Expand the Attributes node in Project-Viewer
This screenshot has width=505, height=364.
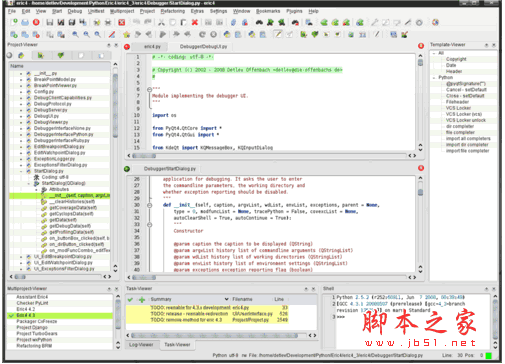coord(36,190)
